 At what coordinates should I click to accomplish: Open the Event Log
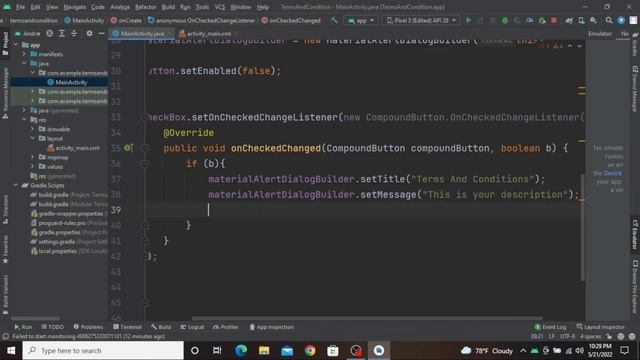[x=550, y=327]
